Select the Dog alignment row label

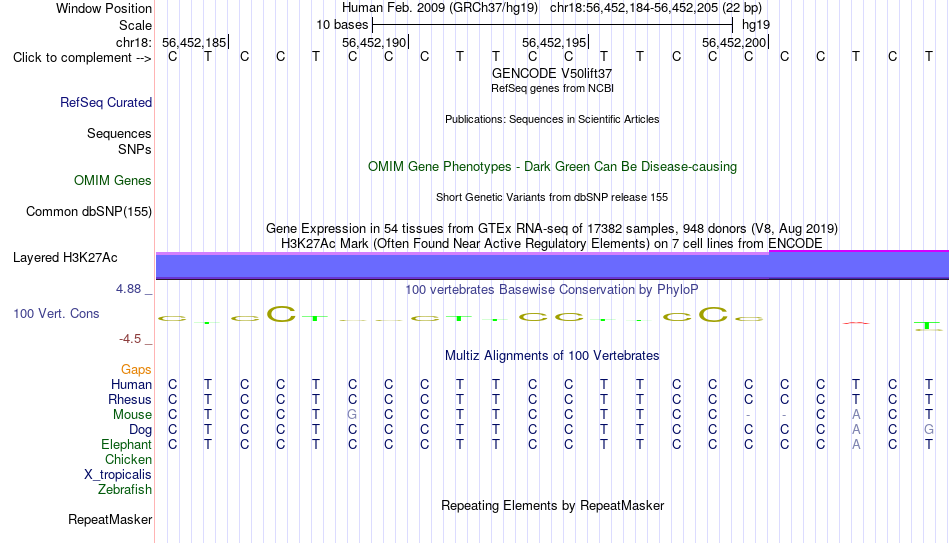pyautogui.click(x=140, y=430)
